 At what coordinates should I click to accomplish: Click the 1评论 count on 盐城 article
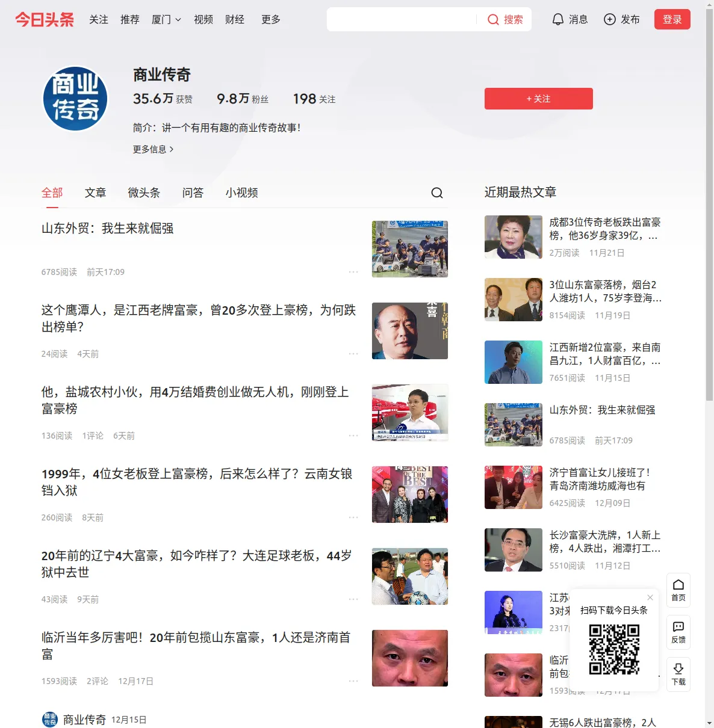[93, 436]
